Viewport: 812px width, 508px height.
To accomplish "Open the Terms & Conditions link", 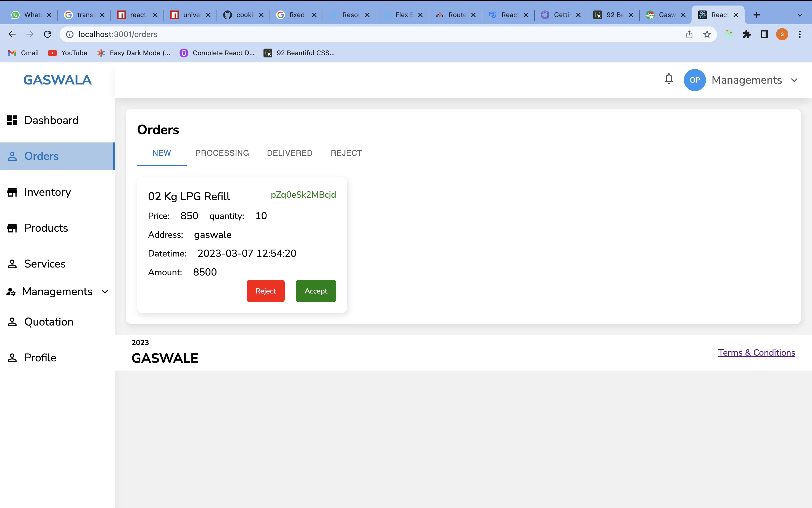I will 756,353.
